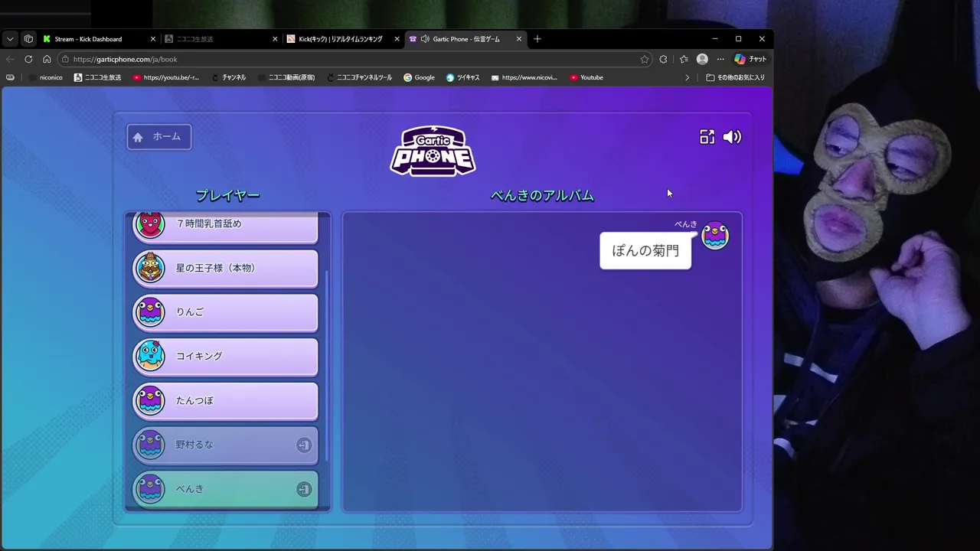Viewport: 980px width, 551px height.
Task: Open ニコニコチャンネルツール bookmark
Action: (359, 77)
